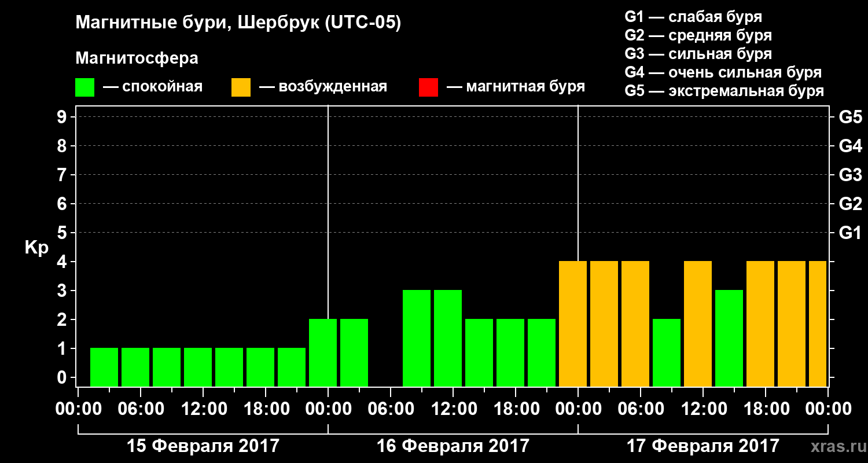Click the 'G2 — средняя буря' legend line
The image size is (868, 463).
tap(698, 35)
